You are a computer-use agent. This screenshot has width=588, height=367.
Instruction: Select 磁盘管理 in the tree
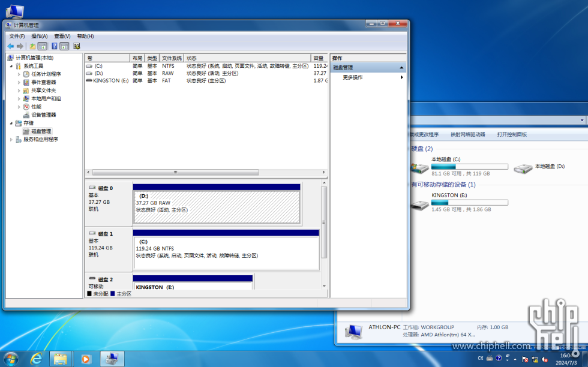[41, 131]
